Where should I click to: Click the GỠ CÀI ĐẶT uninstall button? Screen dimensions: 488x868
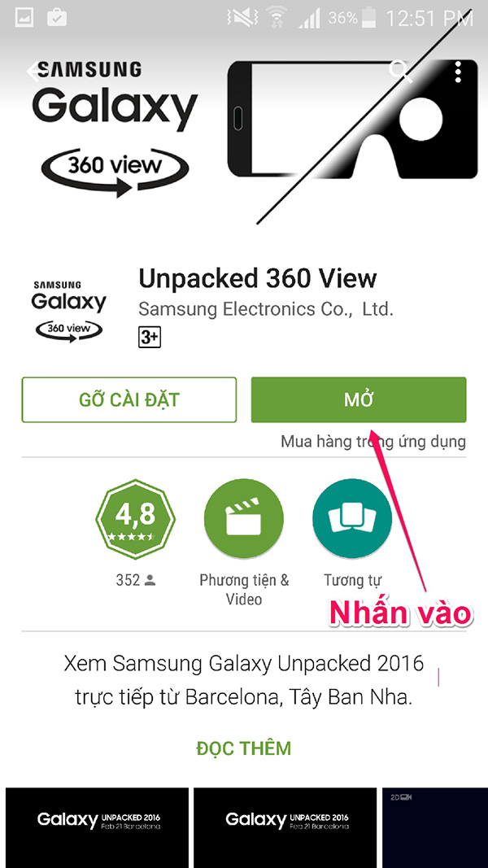(x=129, y=399)
